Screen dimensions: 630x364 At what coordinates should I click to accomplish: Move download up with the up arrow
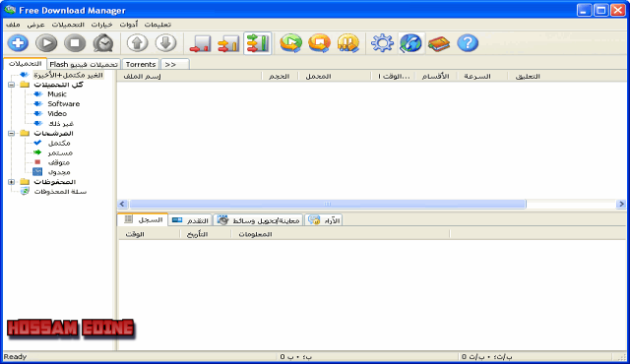(x=138, y=43)
